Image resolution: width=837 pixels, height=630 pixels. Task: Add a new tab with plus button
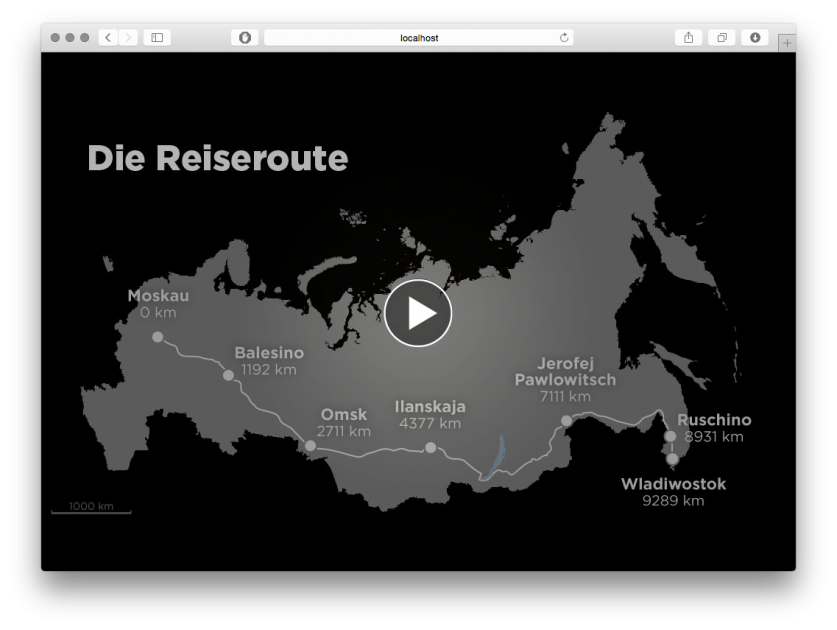(787, 43)
